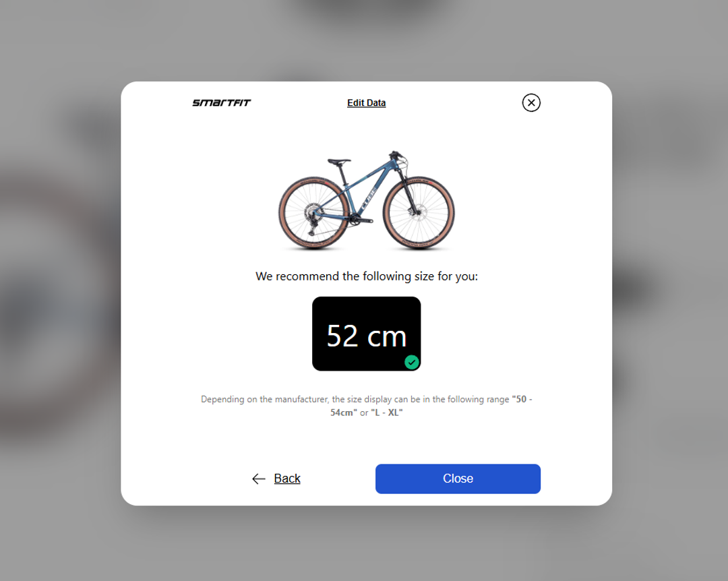Click the 'Depending on the manufacturer' note

click(366, 406)
